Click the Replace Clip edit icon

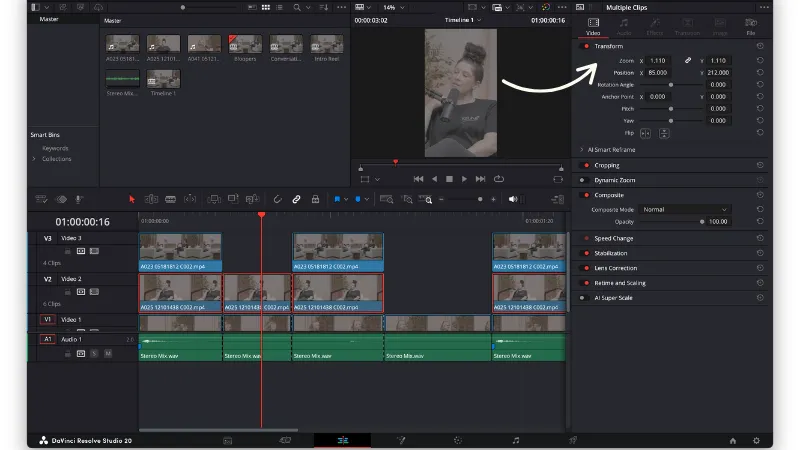click(253, 199)
